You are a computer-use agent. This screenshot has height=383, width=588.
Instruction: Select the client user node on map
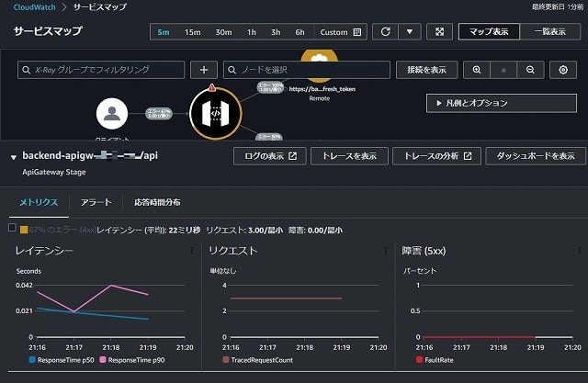[112, 113]
